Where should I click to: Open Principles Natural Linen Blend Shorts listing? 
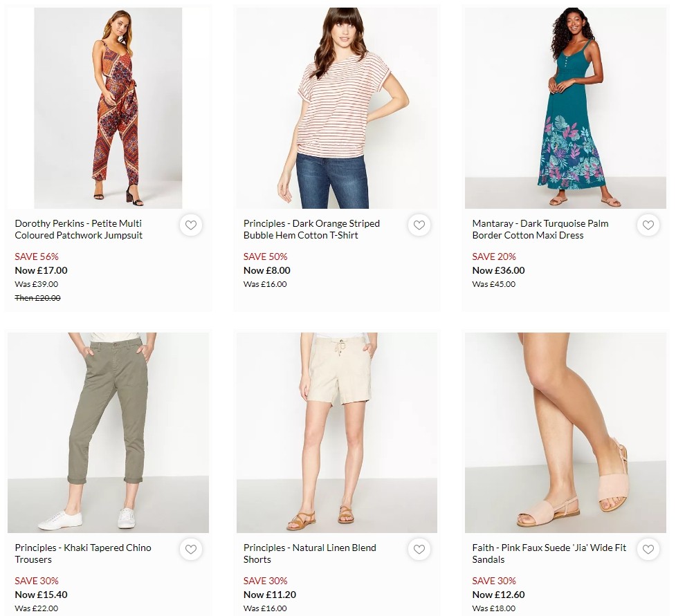309,553
